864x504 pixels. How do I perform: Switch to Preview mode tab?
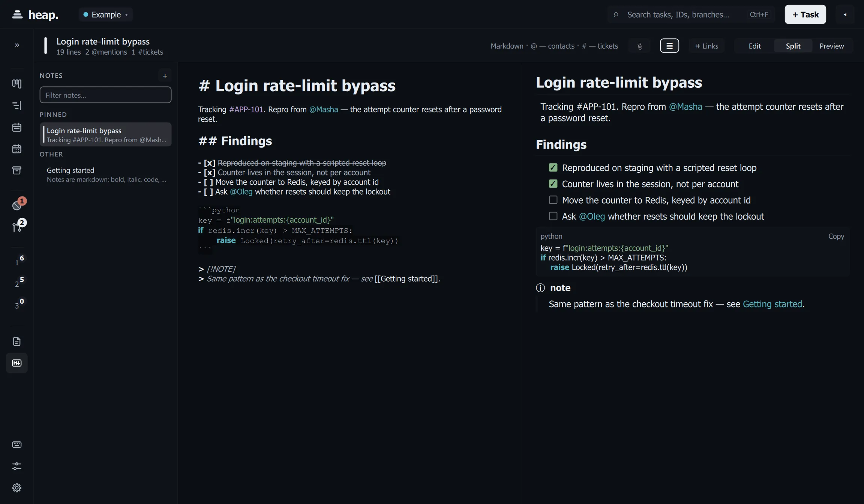coord(832,46)
